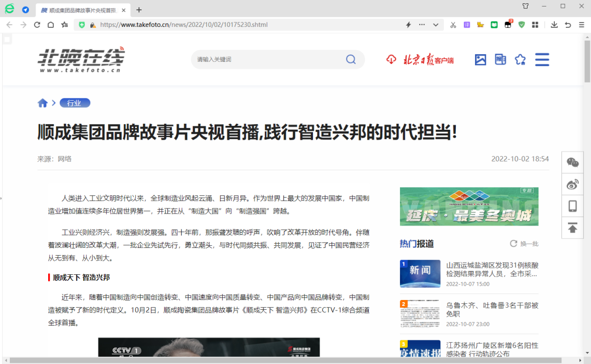Open the photo gallery icon in header

click(480, 60)
